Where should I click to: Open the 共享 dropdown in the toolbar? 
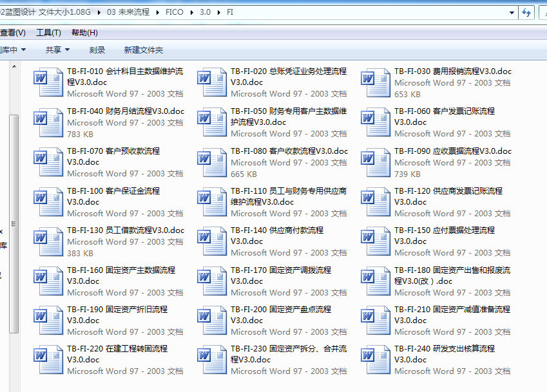tap(57, 50)
